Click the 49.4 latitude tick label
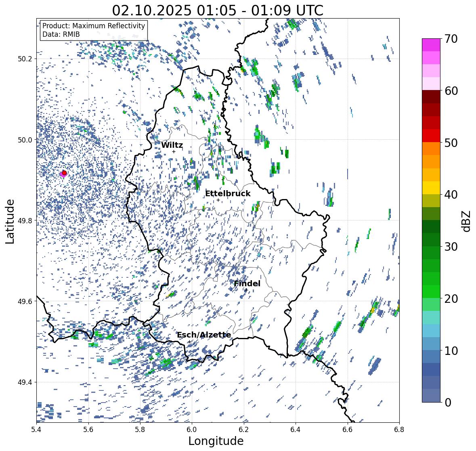The width and height of the screenshot is (476, 451). [x=25, y=382]
